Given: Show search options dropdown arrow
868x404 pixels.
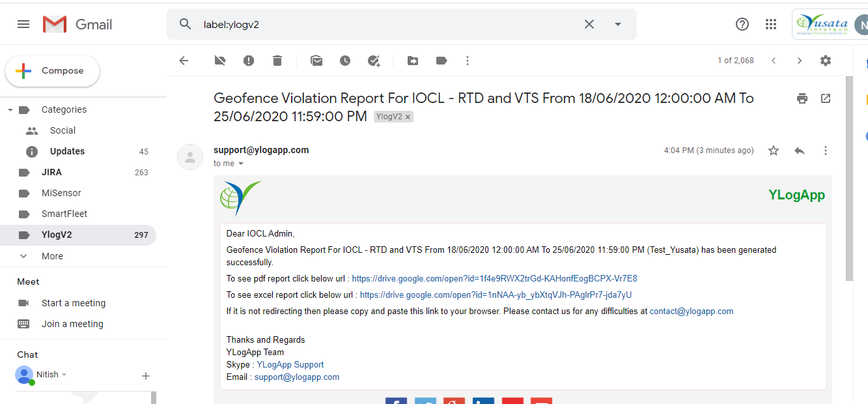Looking at the screenshot, I should tap(618, 24).
